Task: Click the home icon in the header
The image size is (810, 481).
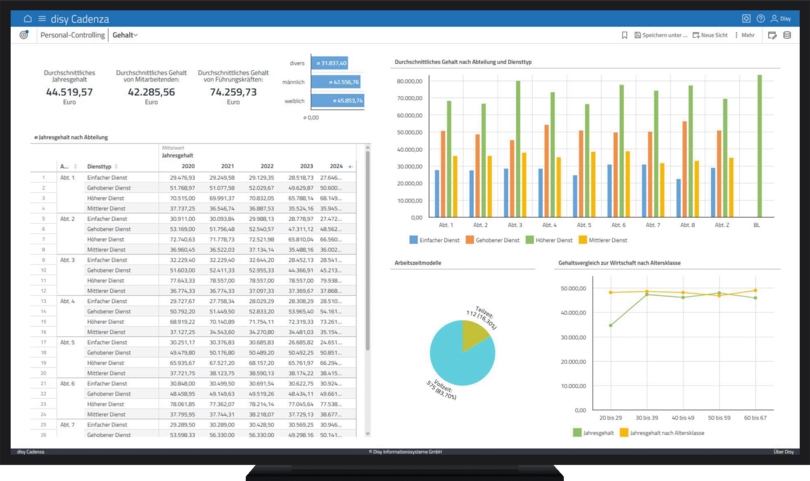Action: coord(27,19)
